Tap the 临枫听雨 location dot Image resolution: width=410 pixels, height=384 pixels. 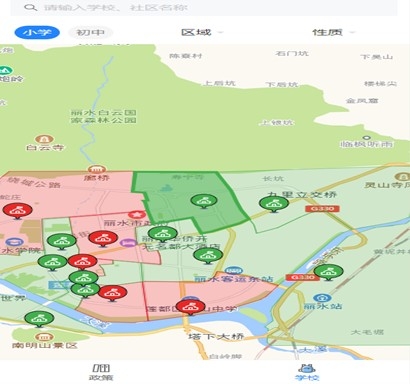(366, 138)
